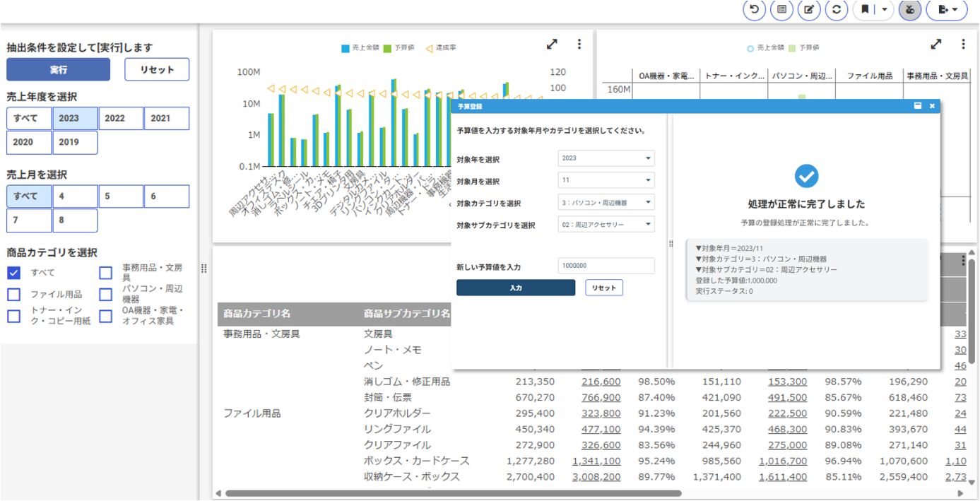Open the 対象年を選択 dropdown
Screen dimensions: 980x501
click(x=606, y=158)
